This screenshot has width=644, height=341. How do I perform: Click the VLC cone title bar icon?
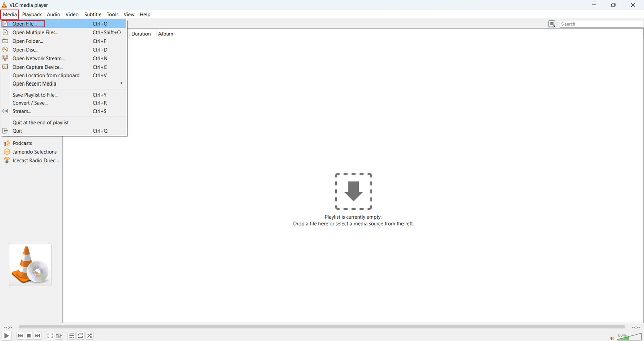(4, 5)
